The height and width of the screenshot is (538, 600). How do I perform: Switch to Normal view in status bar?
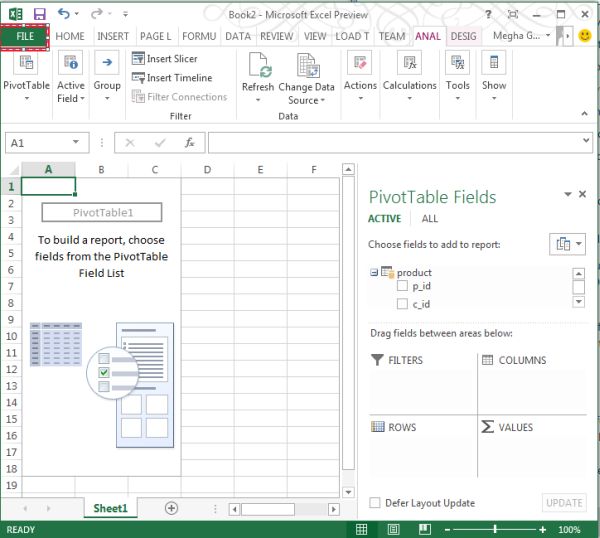pos(362,530)
